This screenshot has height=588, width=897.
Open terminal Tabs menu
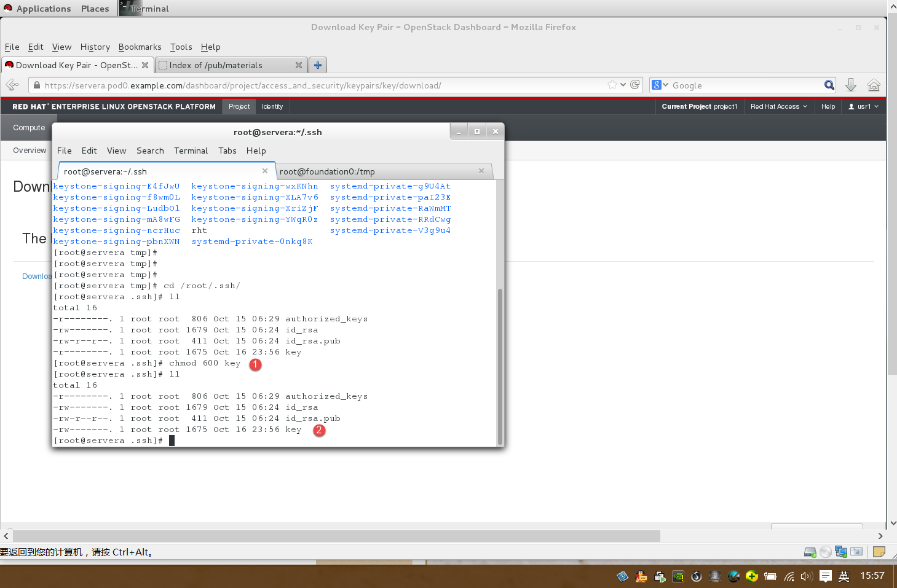click(227, 151)
